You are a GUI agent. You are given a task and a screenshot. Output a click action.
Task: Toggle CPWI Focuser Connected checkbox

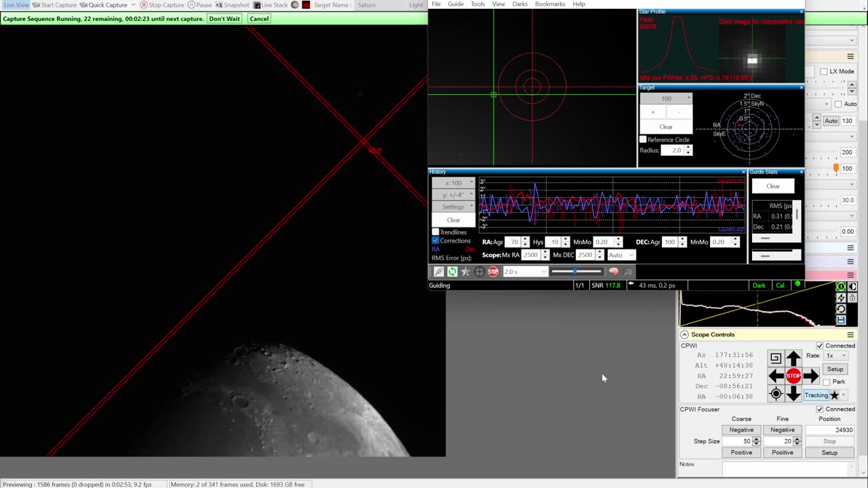(819, 409)
